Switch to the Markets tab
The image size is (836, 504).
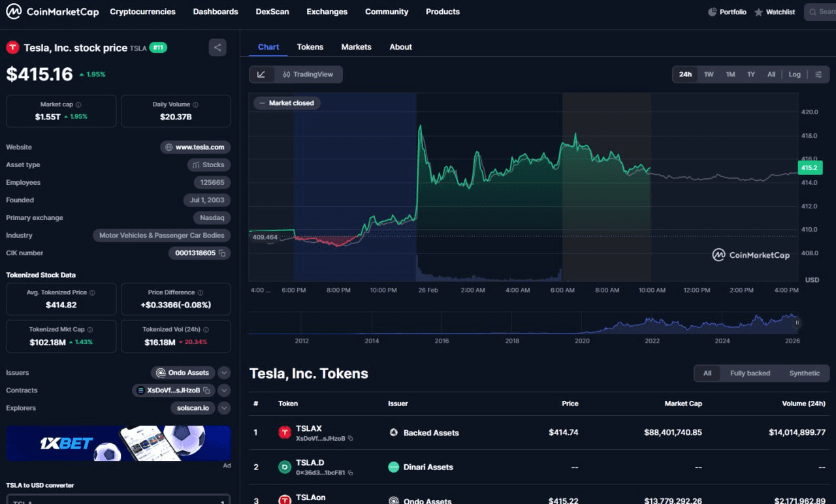point(356,46)
